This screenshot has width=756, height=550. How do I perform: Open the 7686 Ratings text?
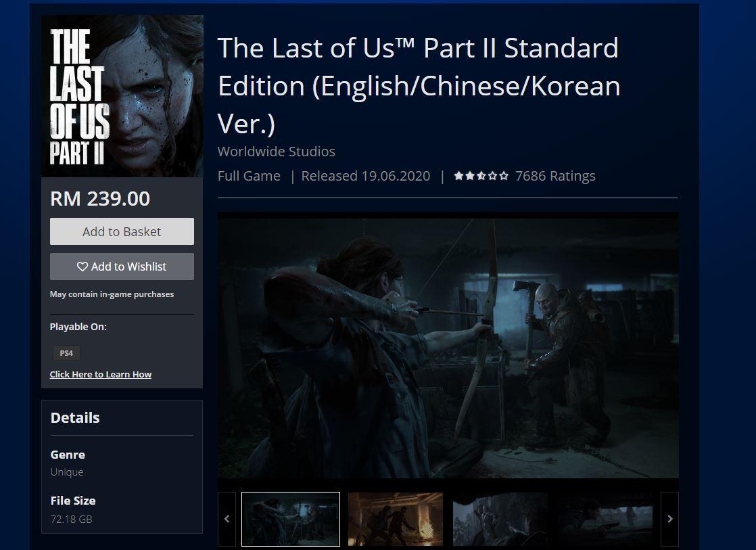click(x=555, y=176)
